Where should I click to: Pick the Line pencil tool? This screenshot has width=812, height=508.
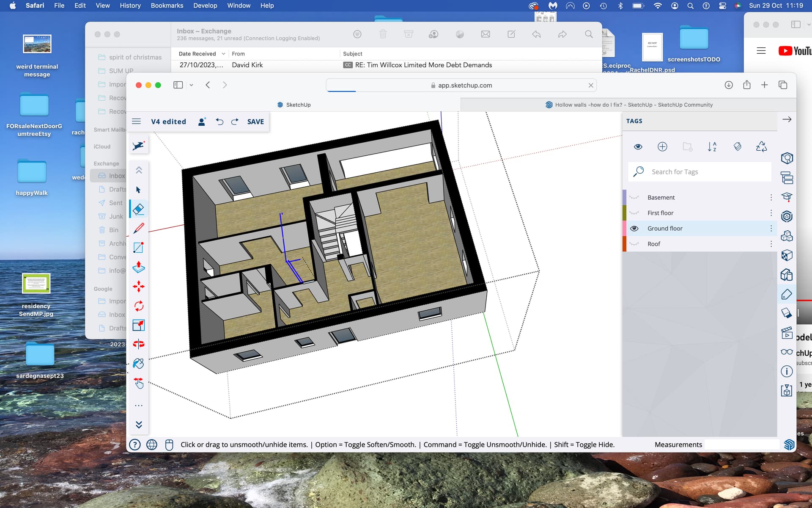[x=138, y=228]
